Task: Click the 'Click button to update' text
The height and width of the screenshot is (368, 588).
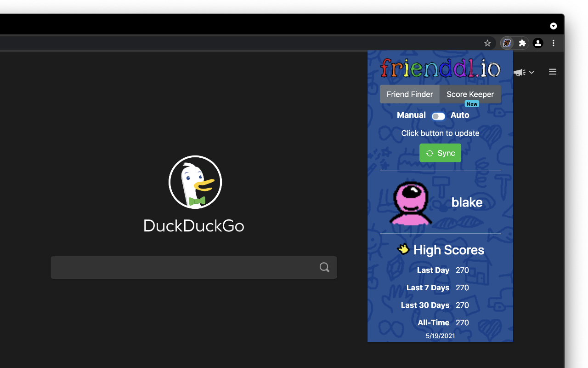Action: click(440, 133)
